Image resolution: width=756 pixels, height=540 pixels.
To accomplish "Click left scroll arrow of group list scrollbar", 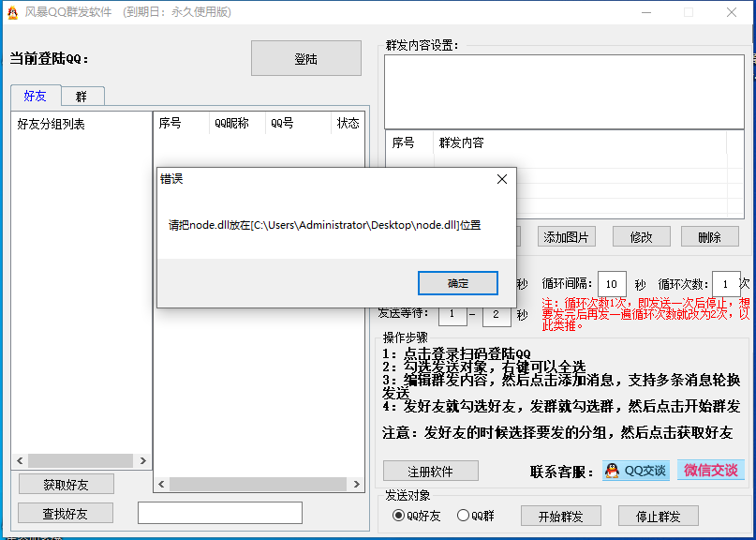I will [x=20, y=460].
